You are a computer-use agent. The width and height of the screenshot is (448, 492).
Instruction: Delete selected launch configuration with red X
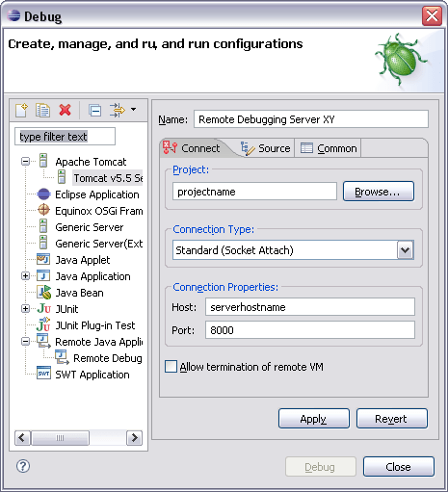click(x=66, y=110)
